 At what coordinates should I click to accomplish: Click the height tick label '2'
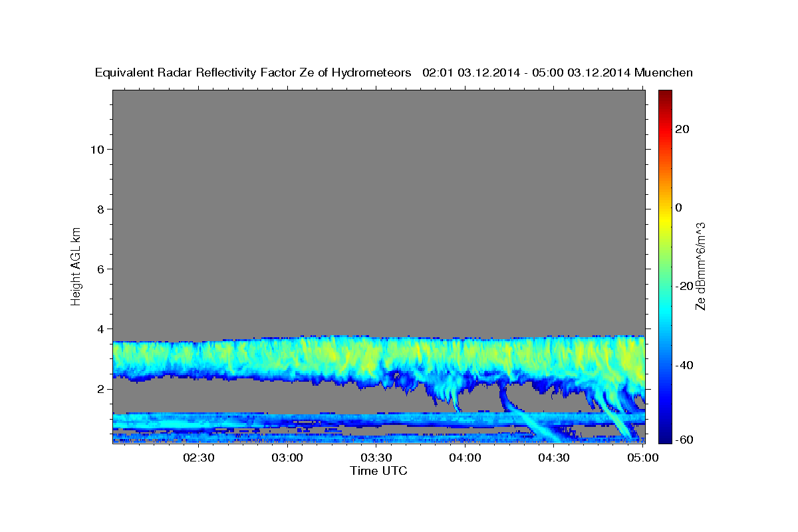[x=100, y=388]
